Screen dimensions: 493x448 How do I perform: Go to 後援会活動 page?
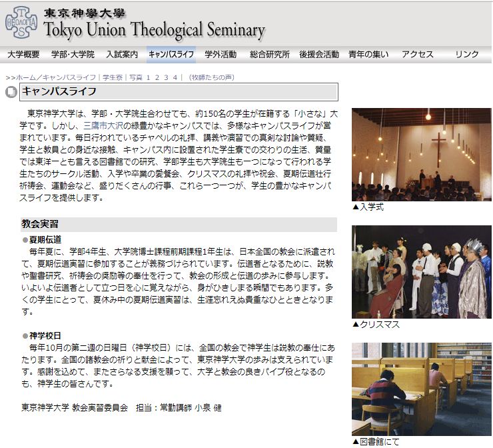coord(319,55)
